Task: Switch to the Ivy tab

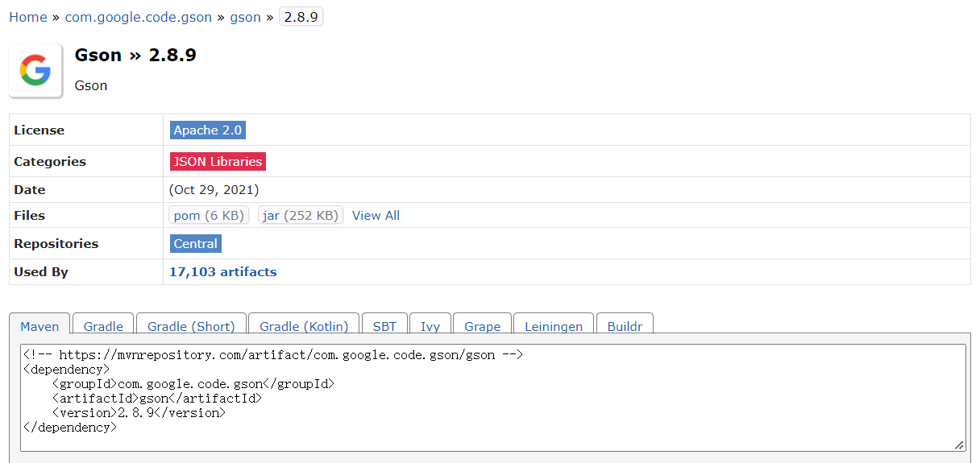Action: coord(430,326)
